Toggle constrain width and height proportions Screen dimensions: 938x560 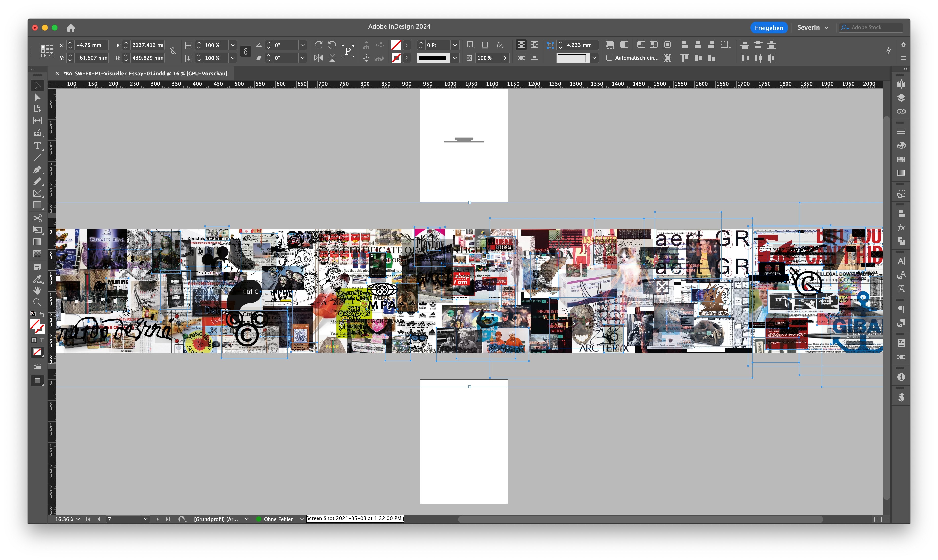173,51
